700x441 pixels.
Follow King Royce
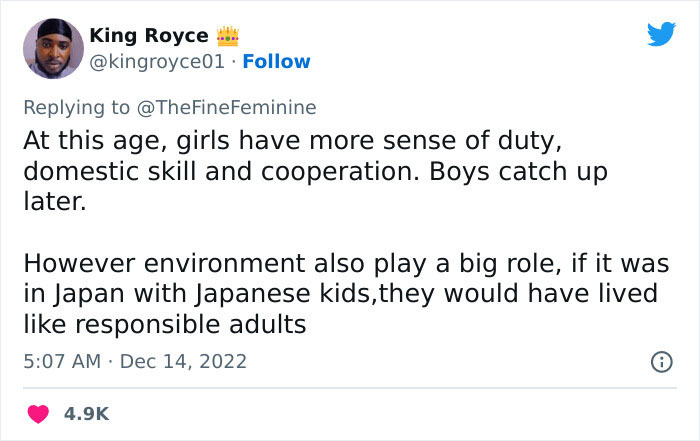point(278,62)
